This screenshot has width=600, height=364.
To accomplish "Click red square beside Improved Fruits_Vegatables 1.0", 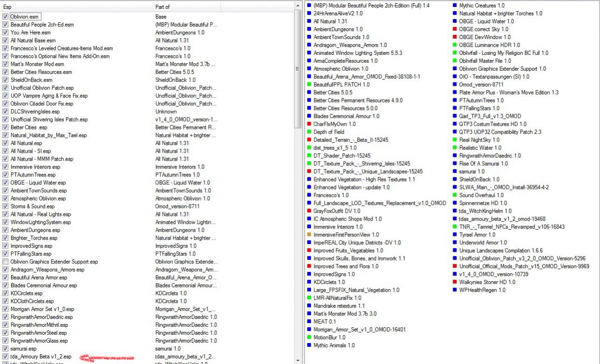I will point(309,251).
